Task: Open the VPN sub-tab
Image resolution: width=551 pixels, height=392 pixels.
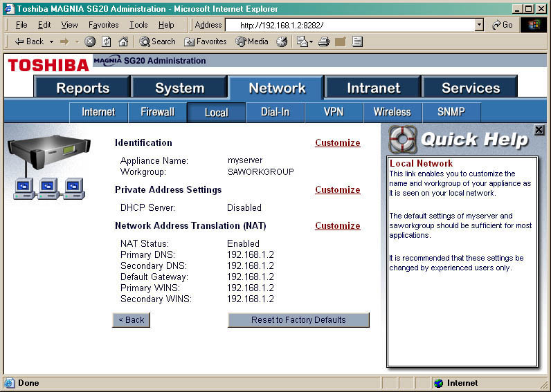Action: tap(334, 112)
